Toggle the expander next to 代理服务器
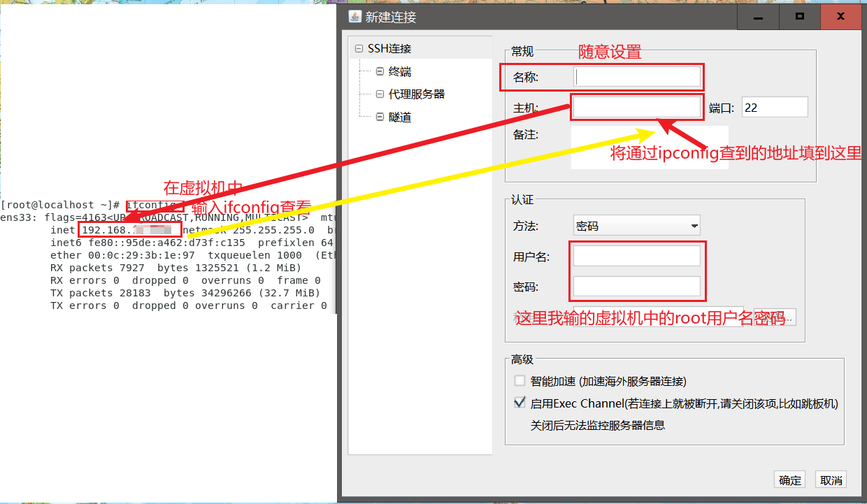Screen dimensions: 867x504 [x=380, y=94]
